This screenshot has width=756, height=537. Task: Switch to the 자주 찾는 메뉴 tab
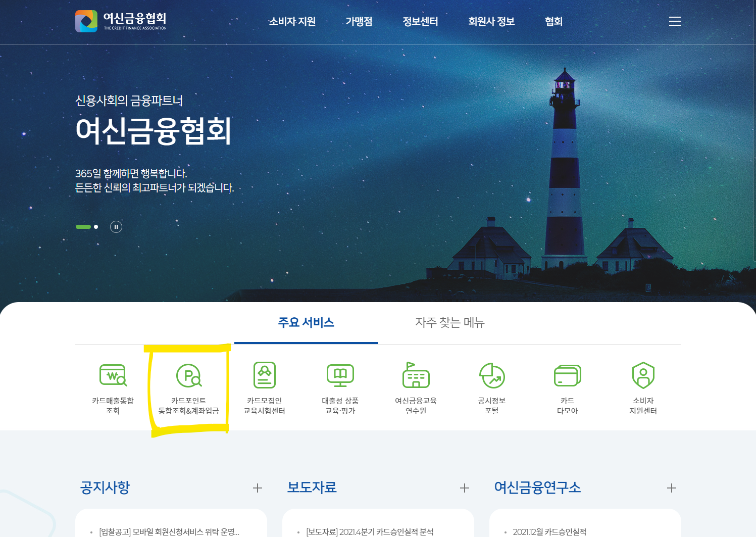click(450, 323)
